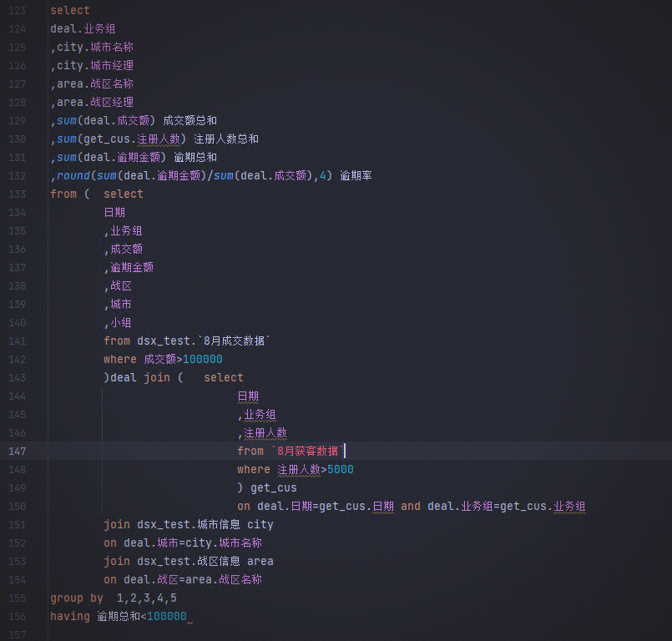Click the underlined 日期 column on line 144

pos(248,396)
